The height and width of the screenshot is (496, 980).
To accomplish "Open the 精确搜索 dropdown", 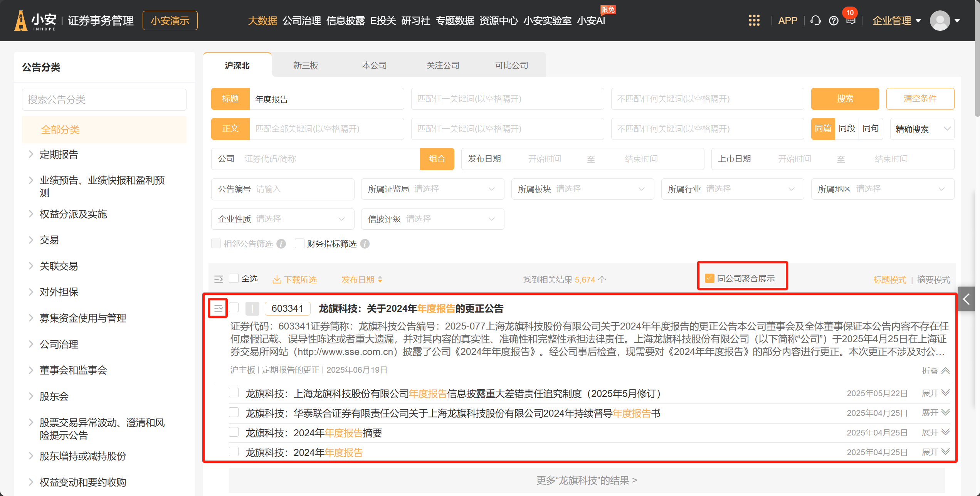I will pyautogui.click(x=922, y=129).
